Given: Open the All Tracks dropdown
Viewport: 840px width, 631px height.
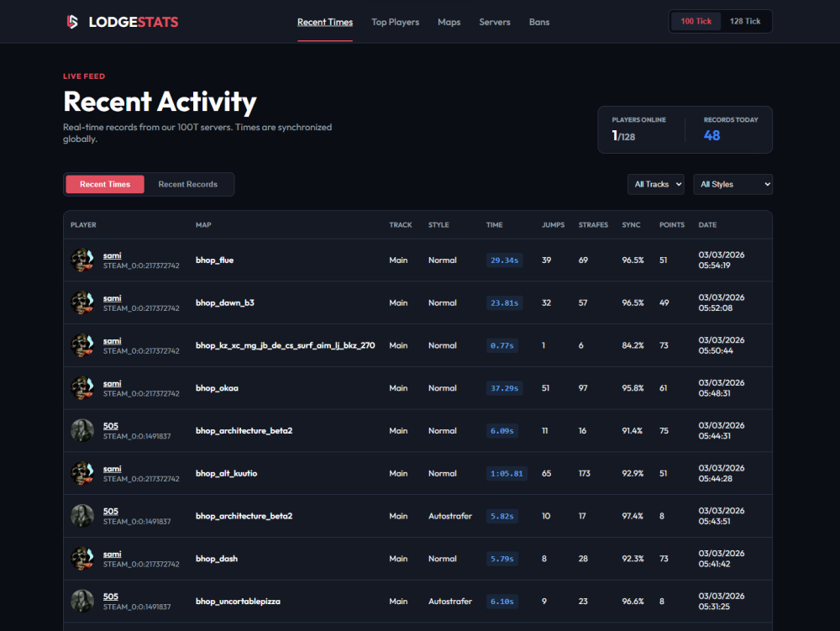Looking at the screenshot, I should [x=656, y=184].
